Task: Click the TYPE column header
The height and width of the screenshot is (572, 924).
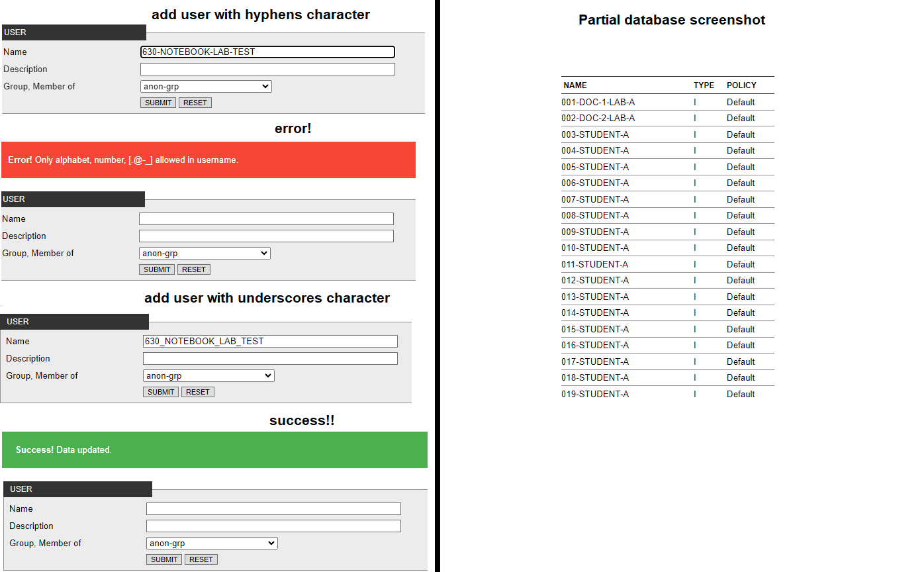Action: point(704,85)
